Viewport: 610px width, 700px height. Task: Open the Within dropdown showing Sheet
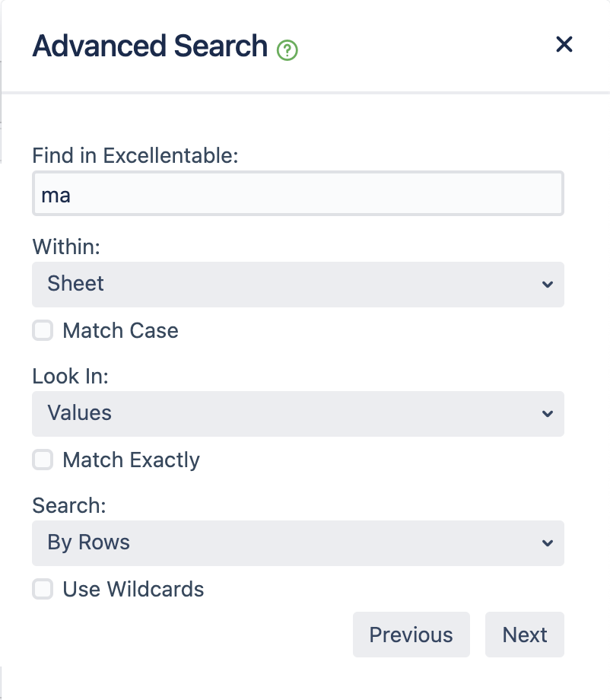click(297, 285)
